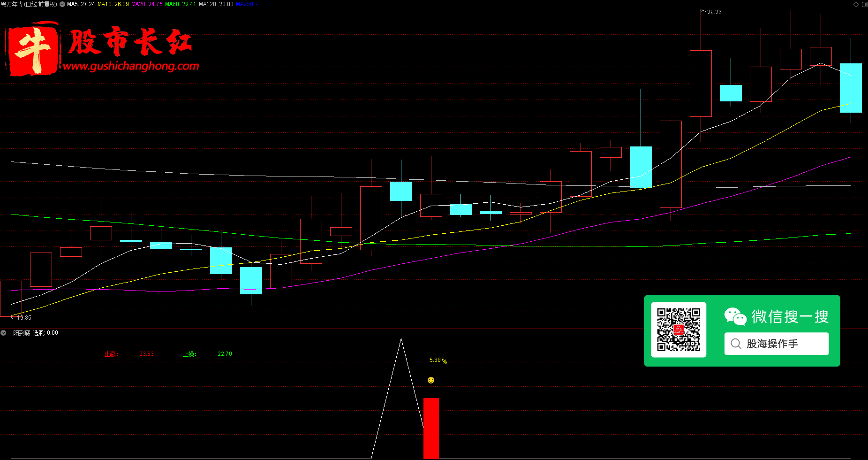Click the MA120: 23.88 label
This screenshot has width=868, height=460.
(x=216, y=4)
